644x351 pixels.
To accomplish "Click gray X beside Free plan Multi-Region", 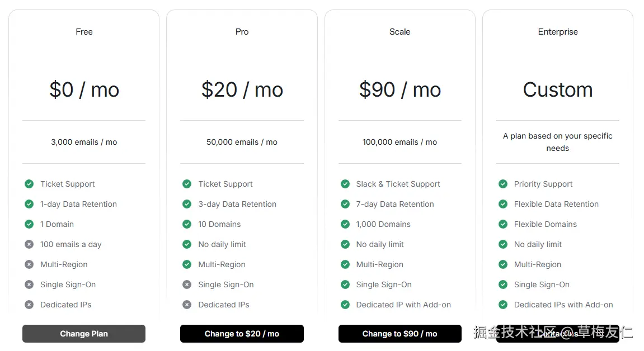I will click(x=29, y=264).
